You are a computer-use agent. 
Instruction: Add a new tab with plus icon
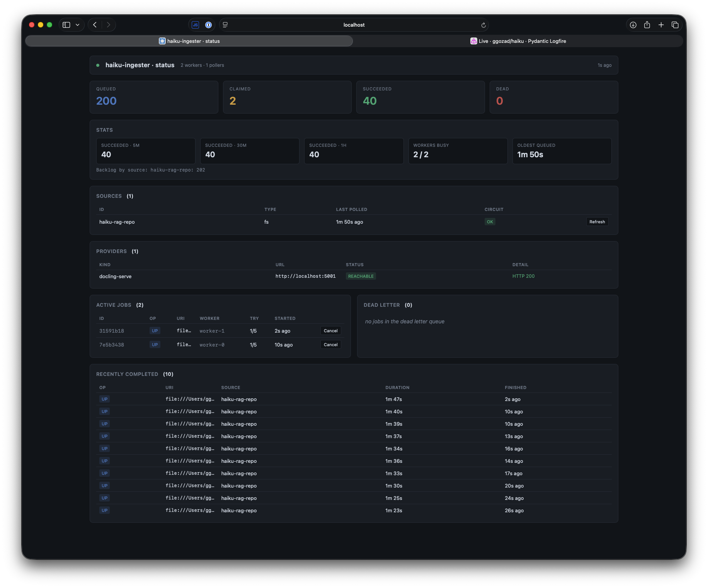click(x=661, y=25)
